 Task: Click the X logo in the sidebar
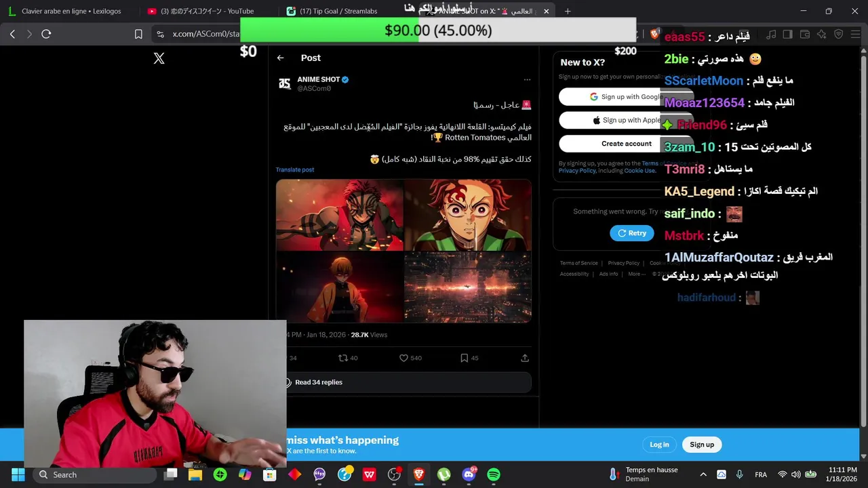(159, 58)
